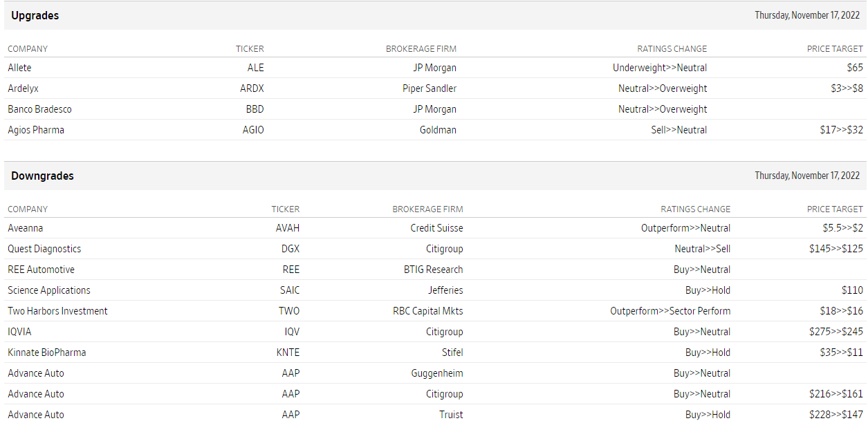Screen dimensions: 868x423
Task: Select the Goldman brokerage firm cell
Action: (438, 130)
